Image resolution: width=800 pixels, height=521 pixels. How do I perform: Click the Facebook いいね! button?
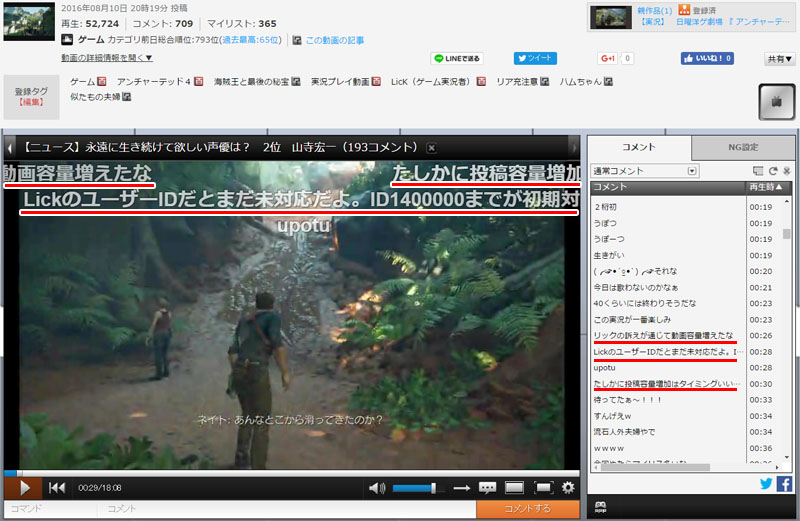(x=707, y=58)
